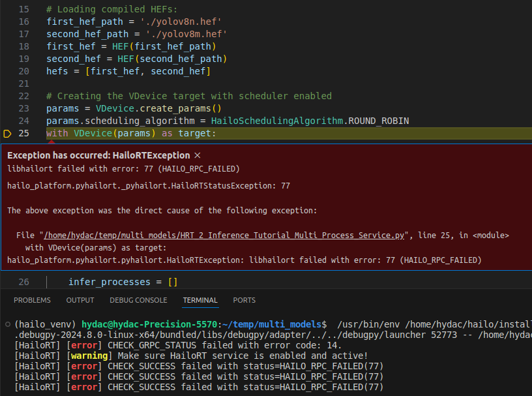
Task: Open the HRT_2_Inference_Tutorial file path link
Action: tap(225, 235)
